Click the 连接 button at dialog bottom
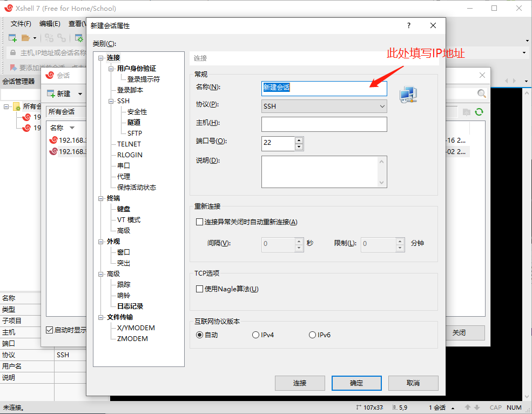Viewport: 532px width, 414px height. coord(300,383)
